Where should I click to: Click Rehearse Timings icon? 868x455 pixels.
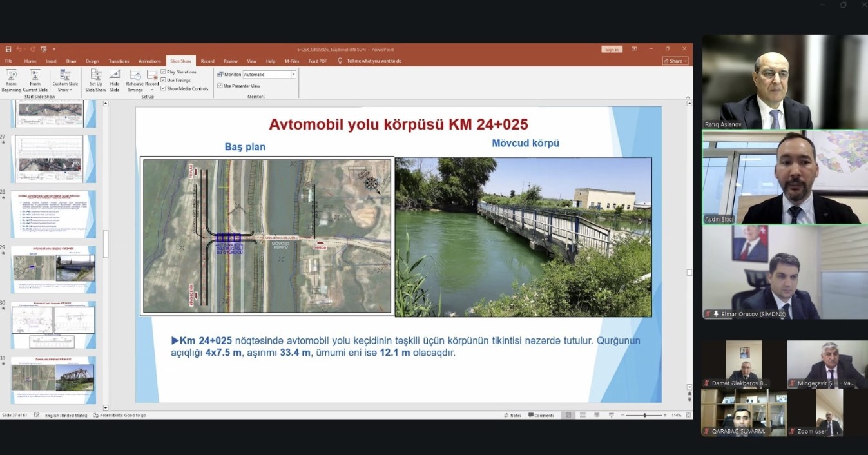(x=135, y=80)
